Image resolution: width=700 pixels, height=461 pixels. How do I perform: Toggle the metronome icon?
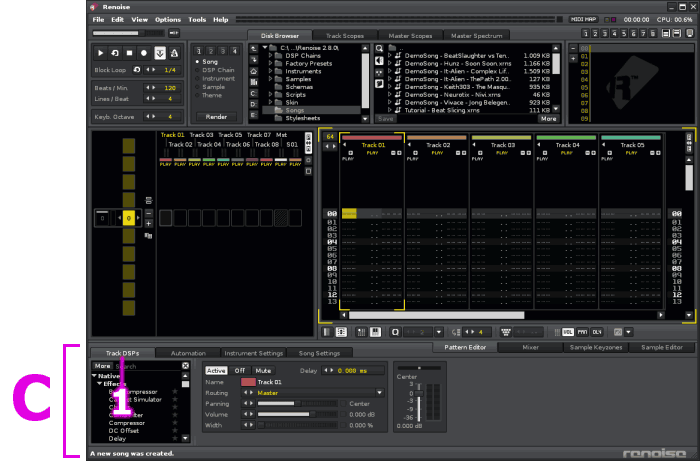pos(174,53)
